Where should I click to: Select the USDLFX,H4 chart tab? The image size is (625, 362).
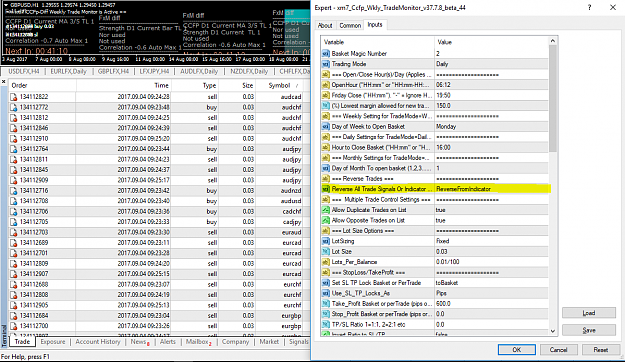[x=24, y=71]
